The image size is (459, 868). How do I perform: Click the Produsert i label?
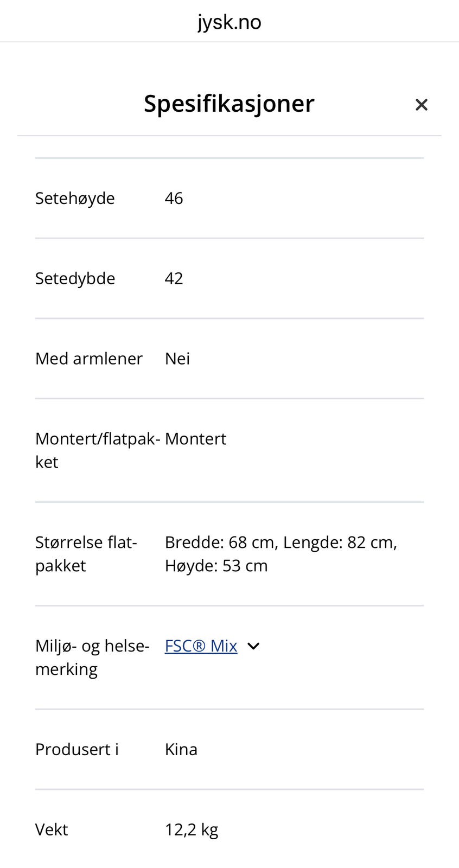(x=77, y=749)
